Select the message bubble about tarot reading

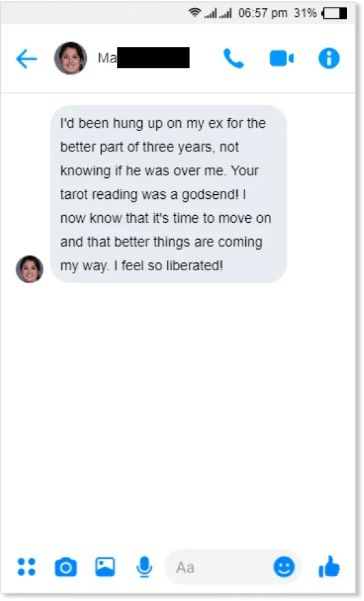click(168, 194)
